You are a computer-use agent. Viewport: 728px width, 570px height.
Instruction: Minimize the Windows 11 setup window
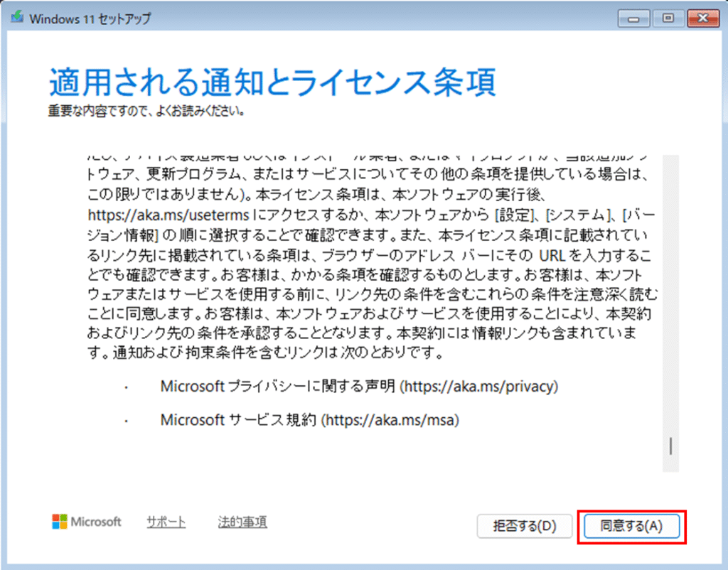tap(633, 18)
